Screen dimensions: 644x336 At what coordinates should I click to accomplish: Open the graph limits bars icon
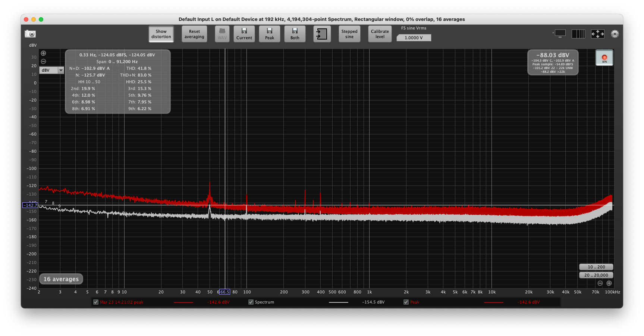coord(578,34)
